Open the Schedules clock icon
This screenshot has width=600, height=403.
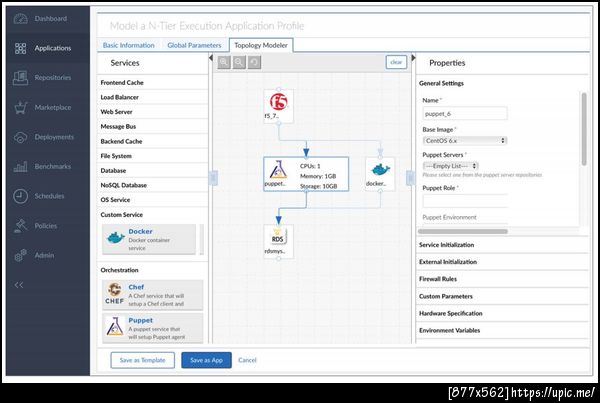click(x=21, y=196)
